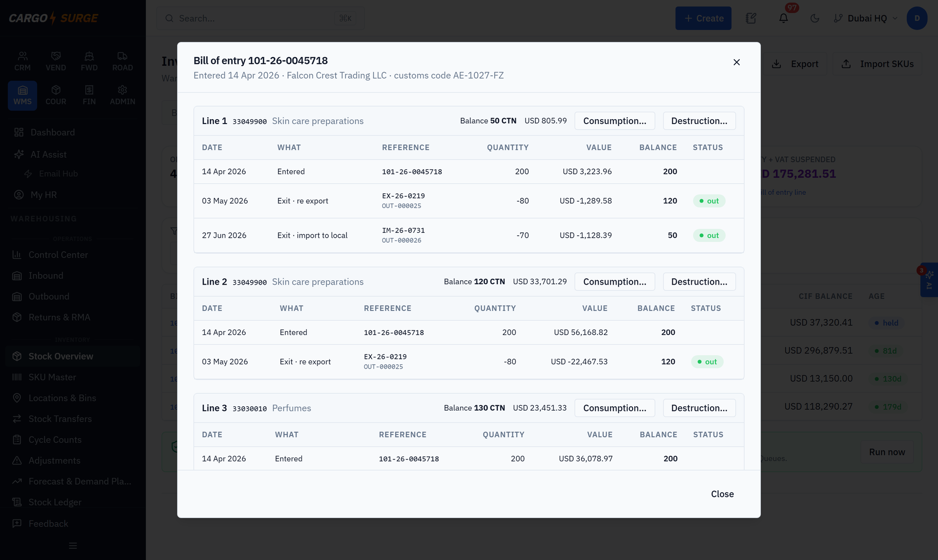Open the COUR courier module

click(56, 95)
